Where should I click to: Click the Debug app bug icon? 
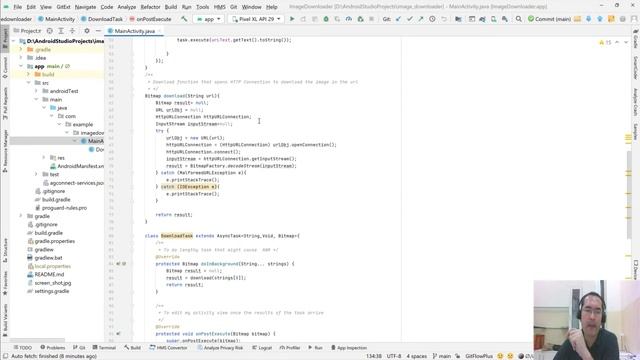pyautogui.click(x=326, y=19)
